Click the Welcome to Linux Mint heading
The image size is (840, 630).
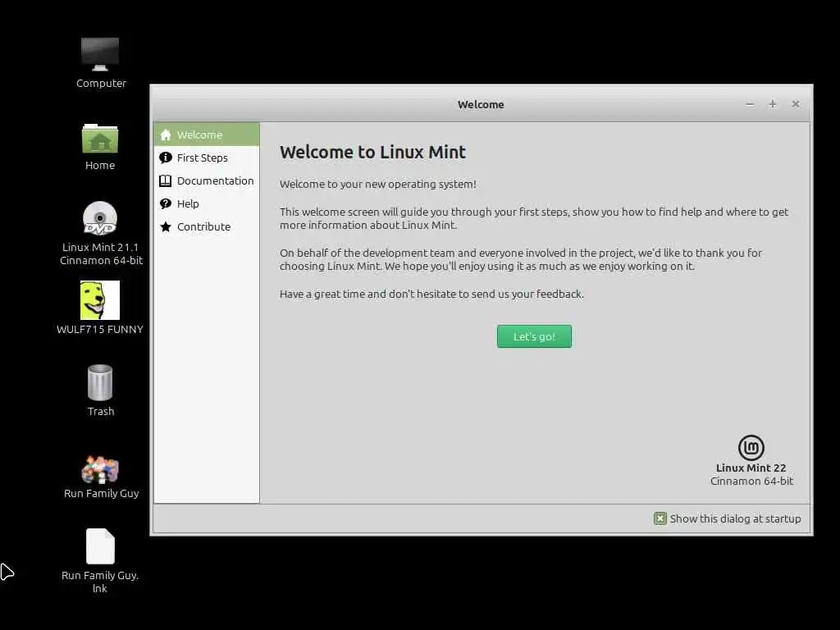pos(372,152)
